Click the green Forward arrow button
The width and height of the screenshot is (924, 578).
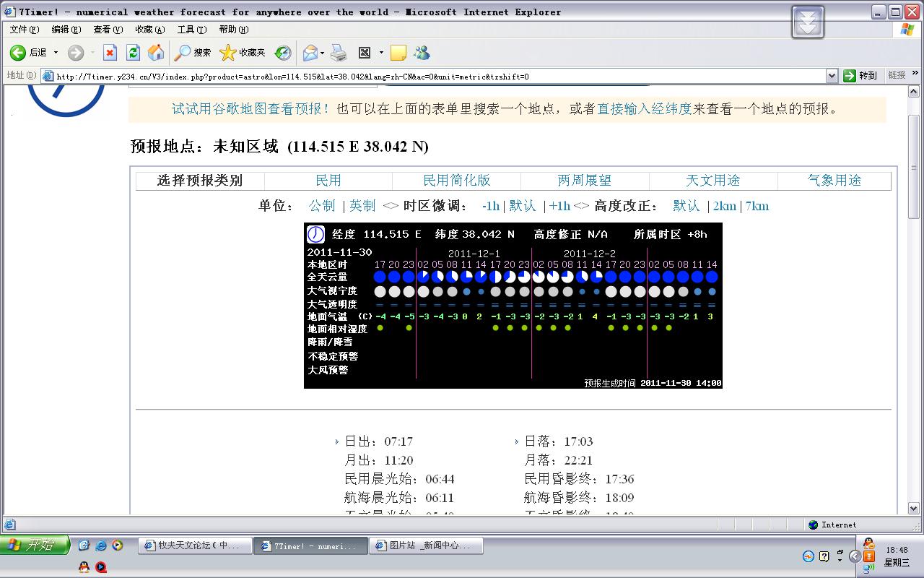click(76, 53)
